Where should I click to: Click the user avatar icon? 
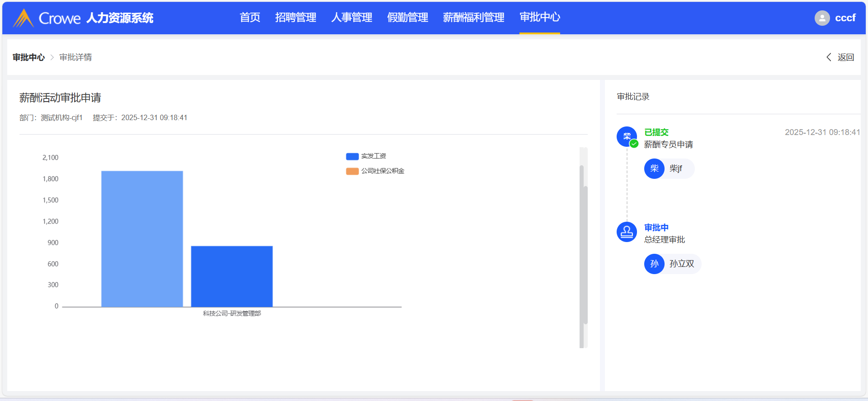pyautogui.click(x=822, y=18)
